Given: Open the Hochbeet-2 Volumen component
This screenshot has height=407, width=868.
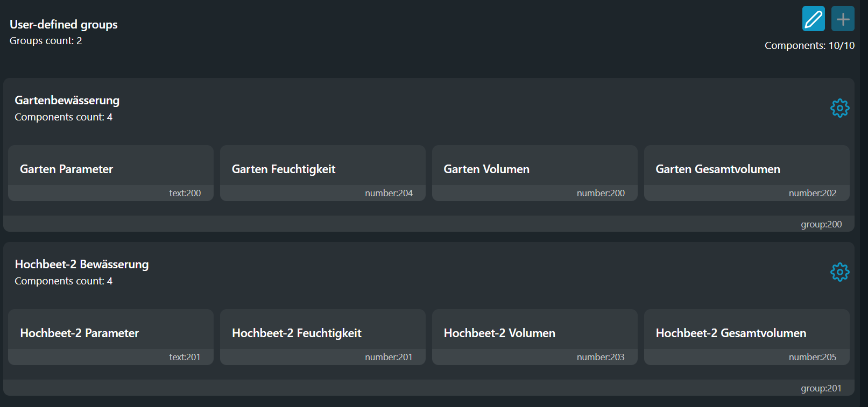Looking at the screenshot, I should tap(535, 337).
